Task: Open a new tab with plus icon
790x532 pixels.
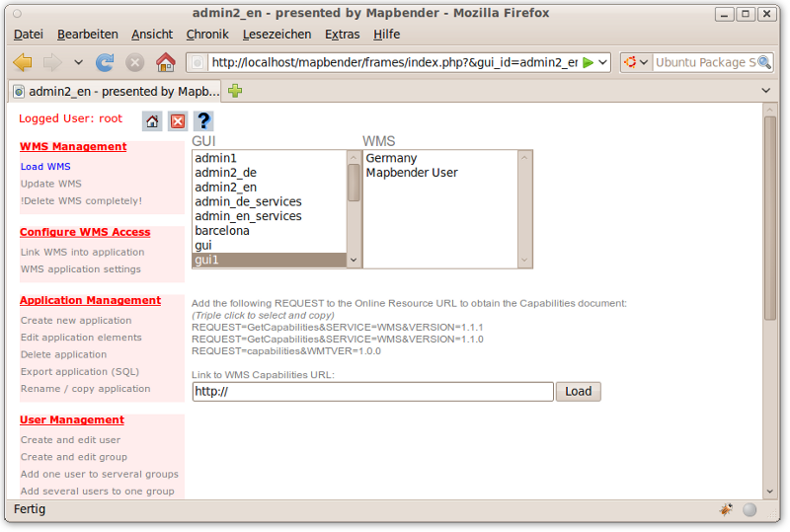Action: click(x=235, y=91)
